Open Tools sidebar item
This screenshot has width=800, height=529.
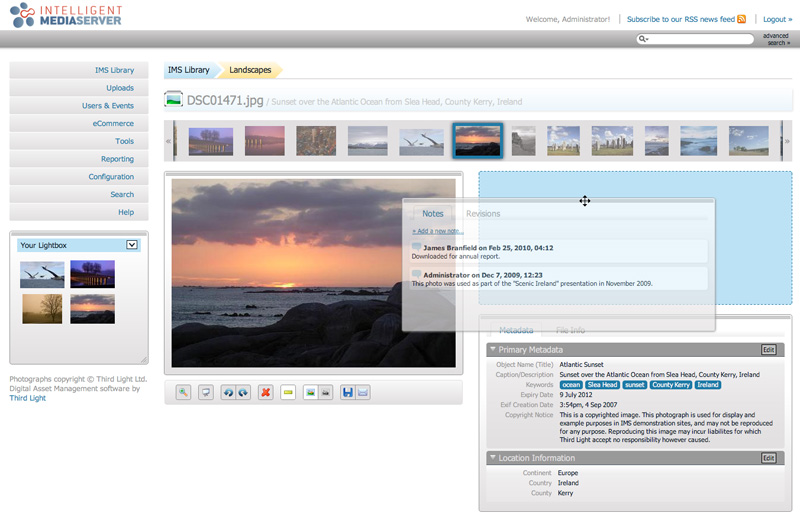[79, 141]
